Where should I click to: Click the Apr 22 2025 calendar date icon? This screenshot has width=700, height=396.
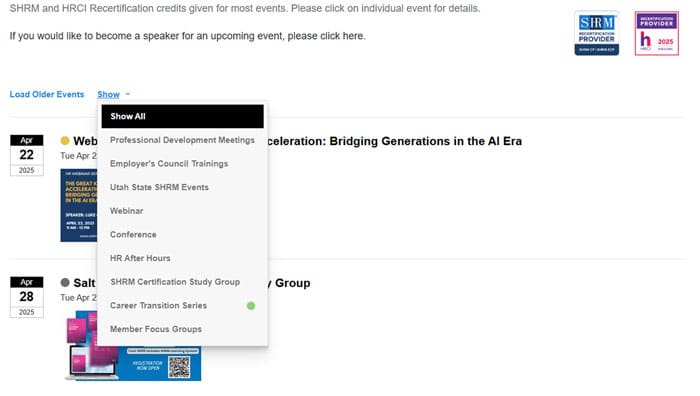(x=27, y=155)
